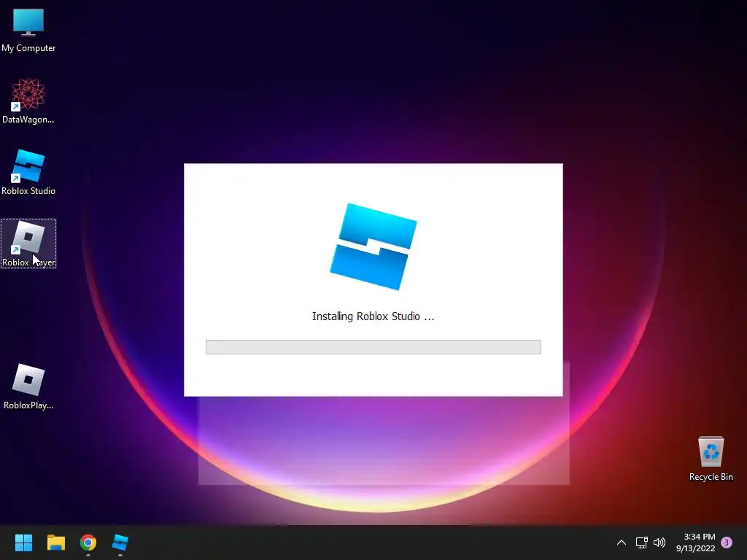This screenshot has height=560, width=747.
Task: Select the Roblox Player desktop shortcut
Action: click(x=28, y=244)
